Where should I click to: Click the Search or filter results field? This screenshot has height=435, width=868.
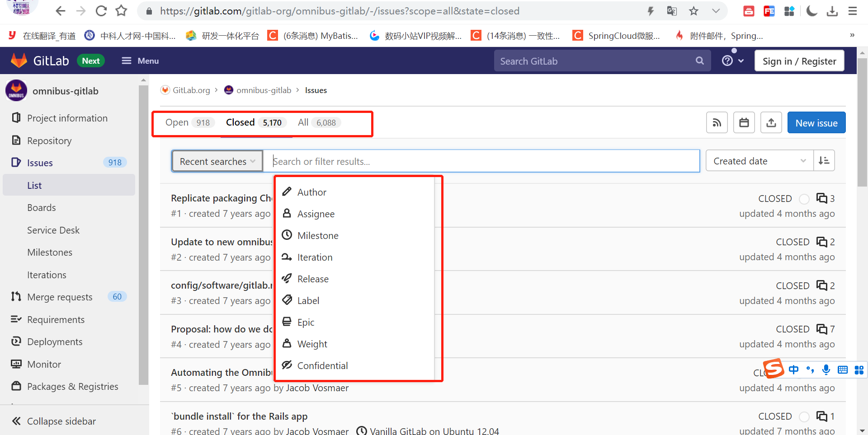pyautogui.click(x=481, y=161)
